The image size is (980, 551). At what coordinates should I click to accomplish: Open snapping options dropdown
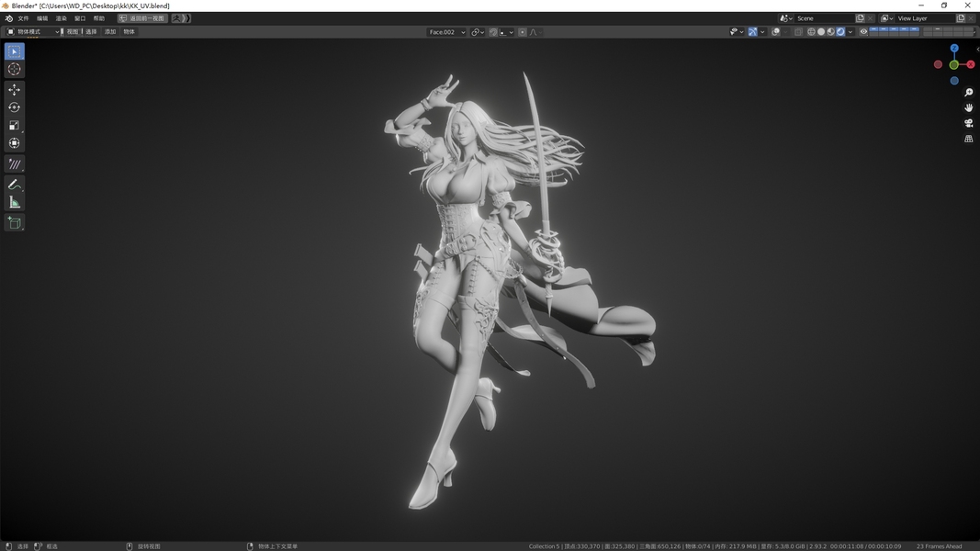[507, 32]
